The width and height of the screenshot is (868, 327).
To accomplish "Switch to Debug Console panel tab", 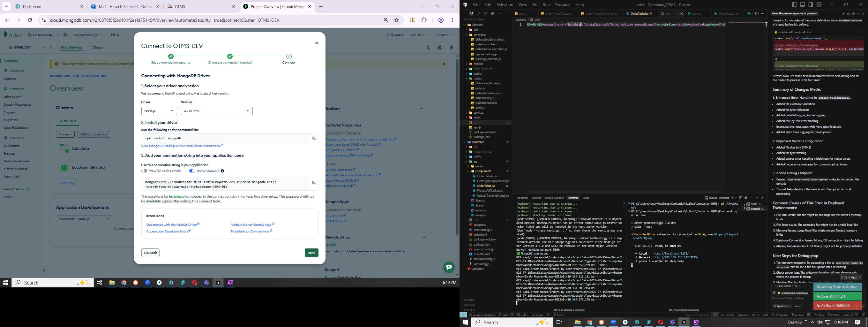I will coord(554,198).
